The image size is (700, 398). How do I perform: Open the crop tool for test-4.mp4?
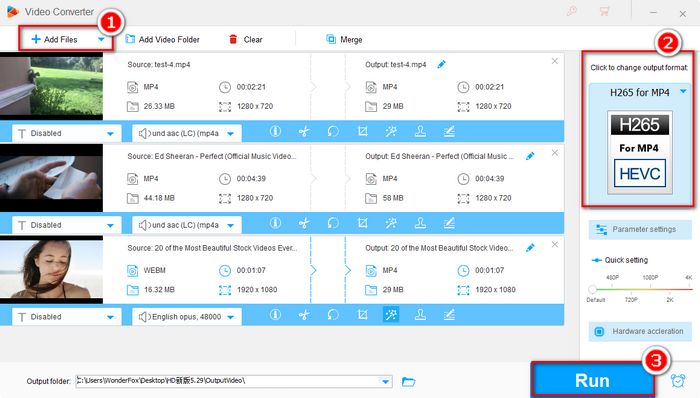pyautogui.click(x=362, y=131)
